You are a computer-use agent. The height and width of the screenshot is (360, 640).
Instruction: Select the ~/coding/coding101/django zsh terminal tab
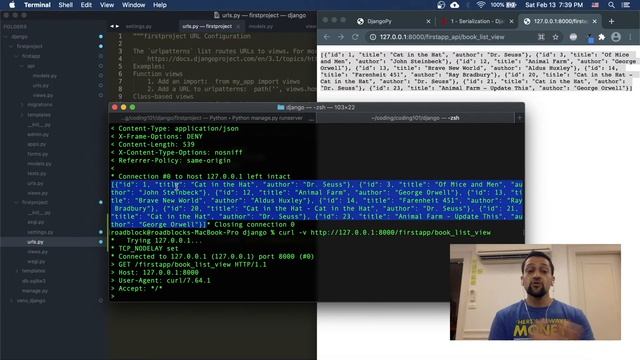415,118
